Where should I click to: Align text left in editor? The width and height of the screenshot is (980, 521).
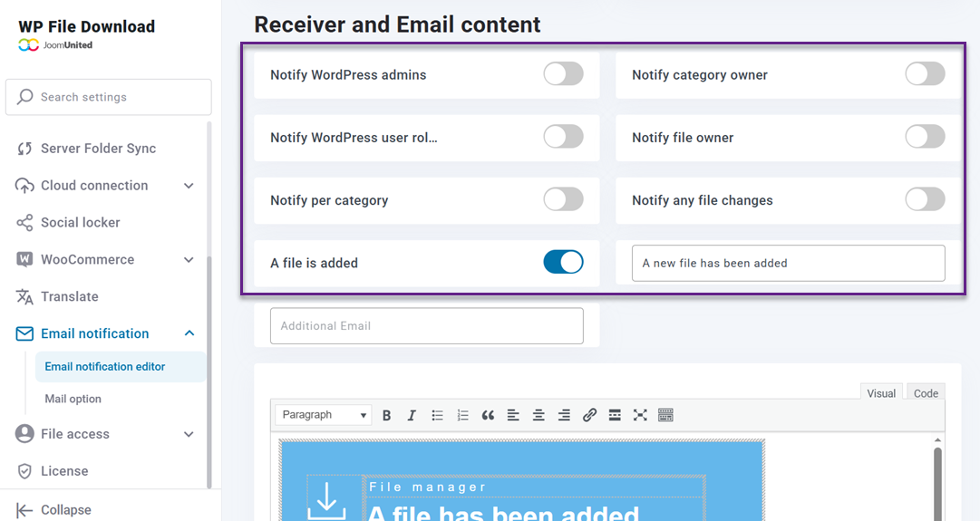pyautogui.click(x=513, y=415)
